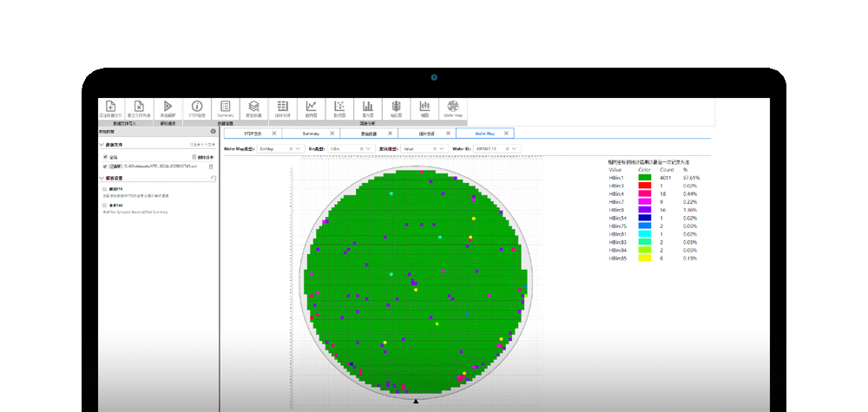The image size is (868, 412).
Task: Close the Wafer Map tab
Action: click(507, 134)
